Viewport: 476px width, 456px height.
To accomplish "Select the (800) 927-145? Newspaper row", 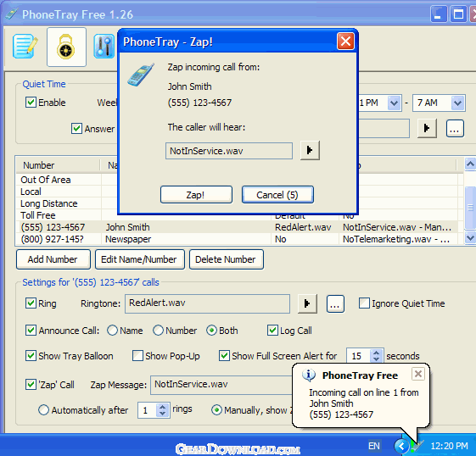I will click(237, 239).
